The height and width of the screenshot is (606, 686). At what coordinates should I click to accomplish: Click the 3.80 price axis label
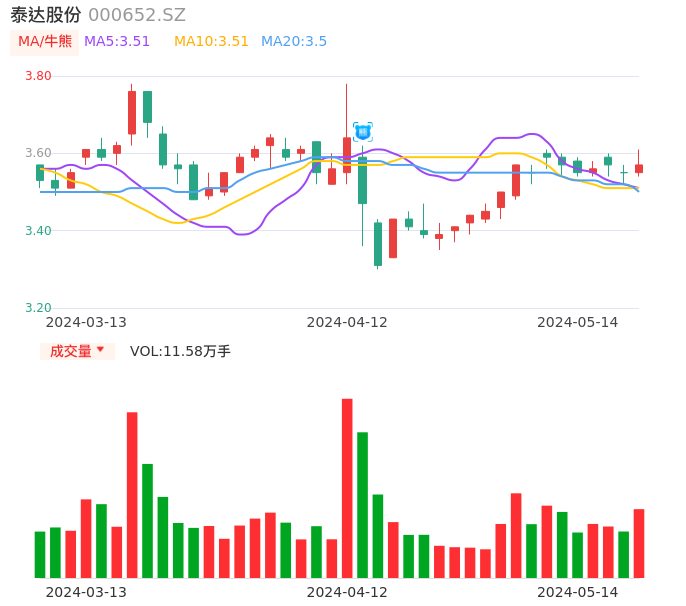tap(38, 76)
